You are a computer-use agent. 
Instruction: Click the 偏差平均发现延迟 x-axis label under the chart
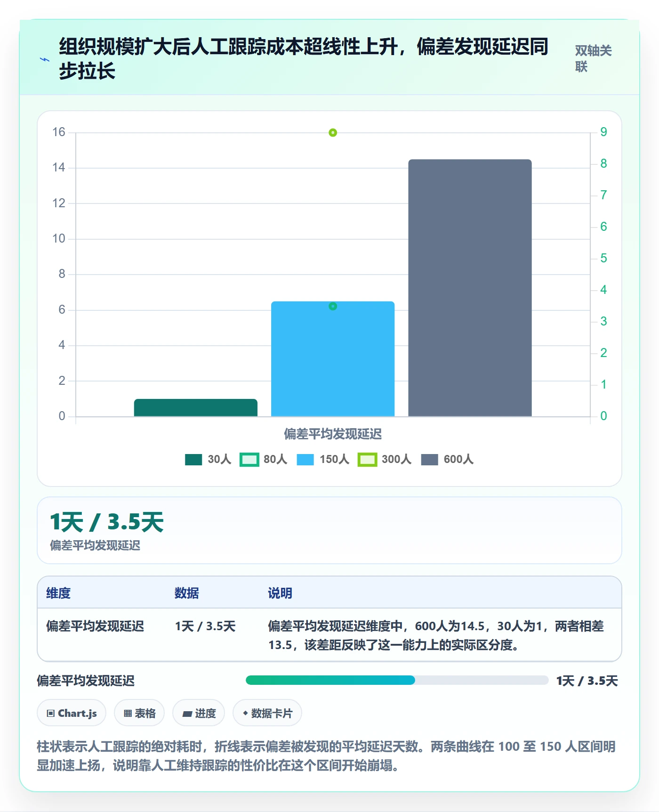coord(333,434)
